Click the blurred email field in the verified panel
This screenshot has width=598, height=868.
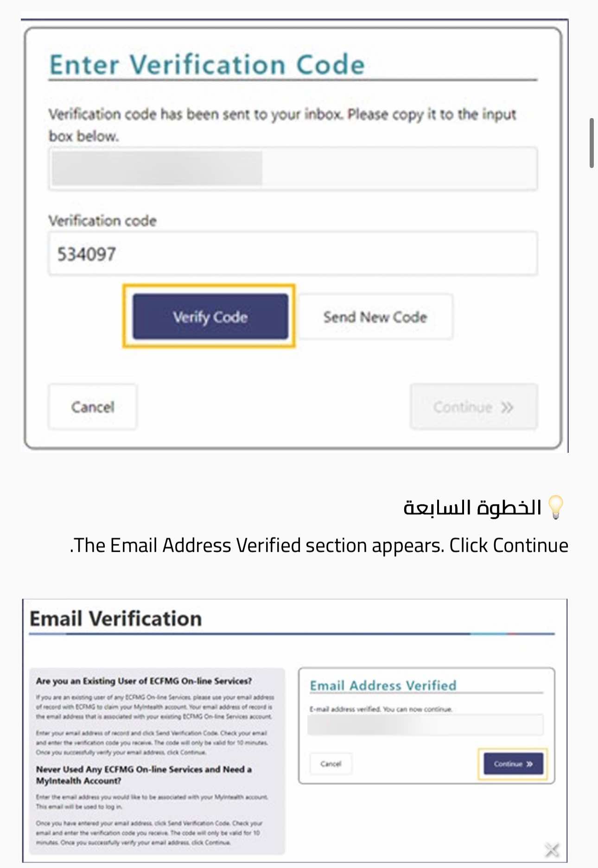point(425,725)
